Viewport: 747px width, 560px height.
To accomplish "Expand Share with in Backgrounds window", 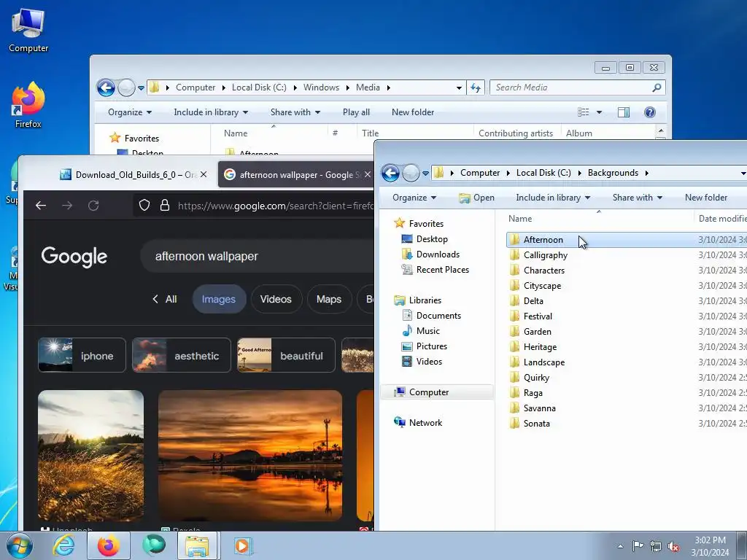I will coord(638,198).
